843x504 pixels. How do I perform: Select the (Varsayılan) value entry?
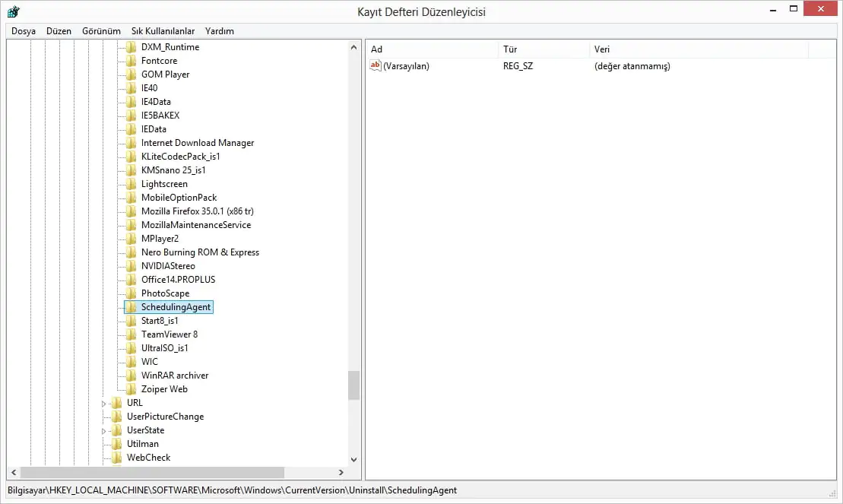pos(407,66)
